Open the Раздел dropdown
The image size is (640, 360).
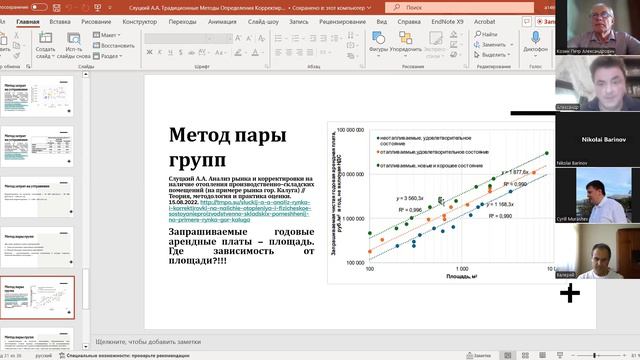pos(108,56)
